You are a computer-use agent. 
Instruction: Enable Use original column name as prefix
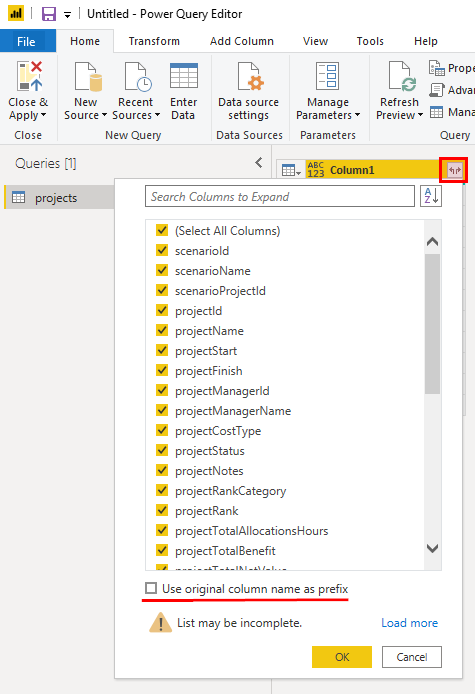click(x=151, y=588)
